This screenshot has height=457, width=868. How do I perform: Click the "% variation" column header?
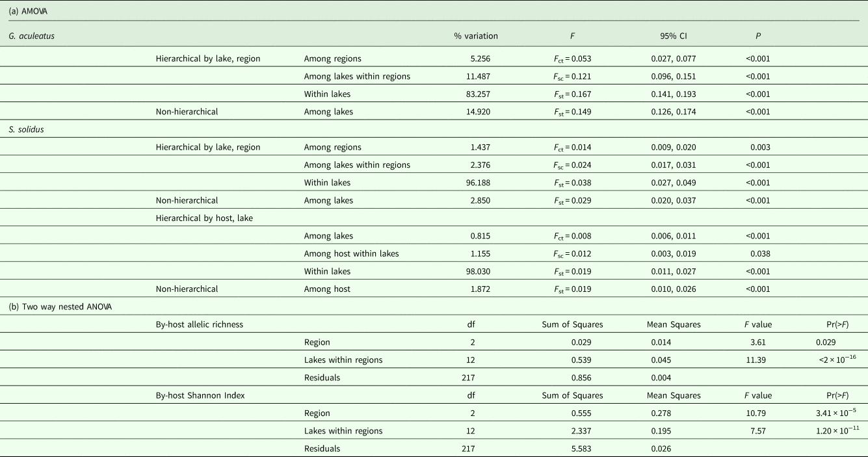click(x=476, y=36)
